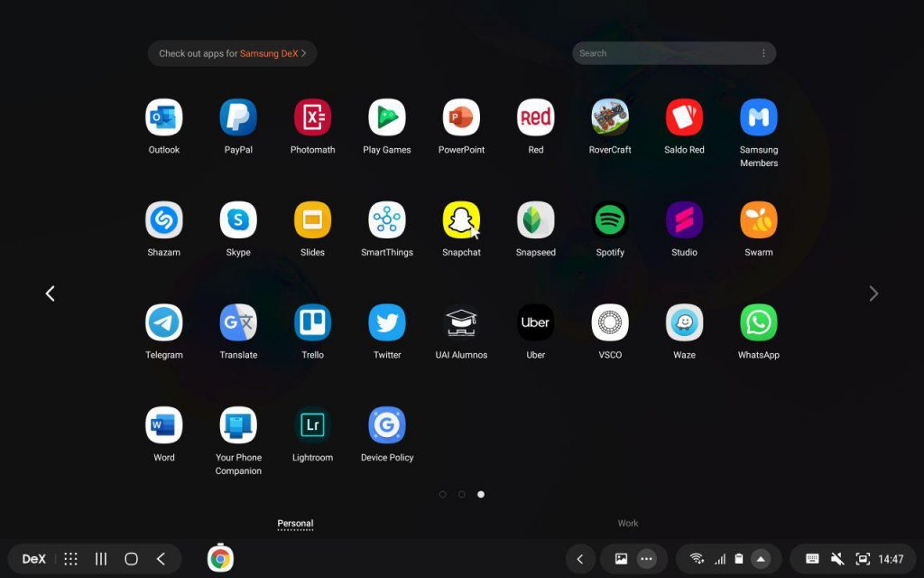The image size is (924, 578).
Task: Open the search bar's three-dot options menu
Action: pos(763,53)
